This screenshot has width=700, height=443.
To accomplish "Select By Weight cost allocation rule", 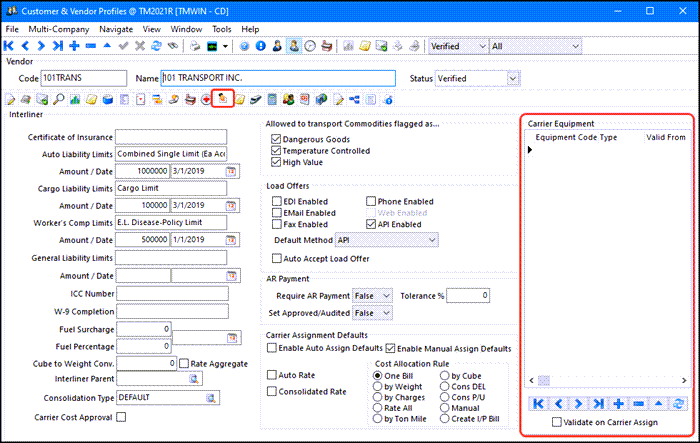I will coord(379,386).
